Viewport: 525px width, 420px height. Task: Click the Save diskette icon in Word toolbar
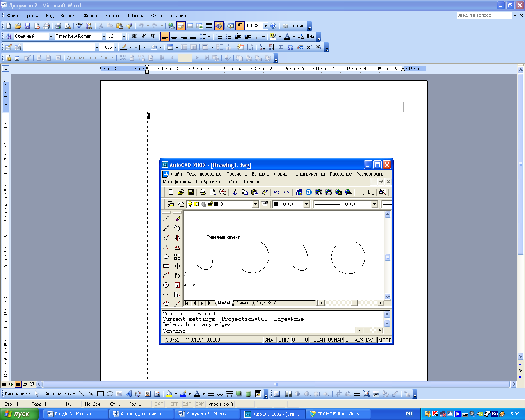[x=27, y=26]
